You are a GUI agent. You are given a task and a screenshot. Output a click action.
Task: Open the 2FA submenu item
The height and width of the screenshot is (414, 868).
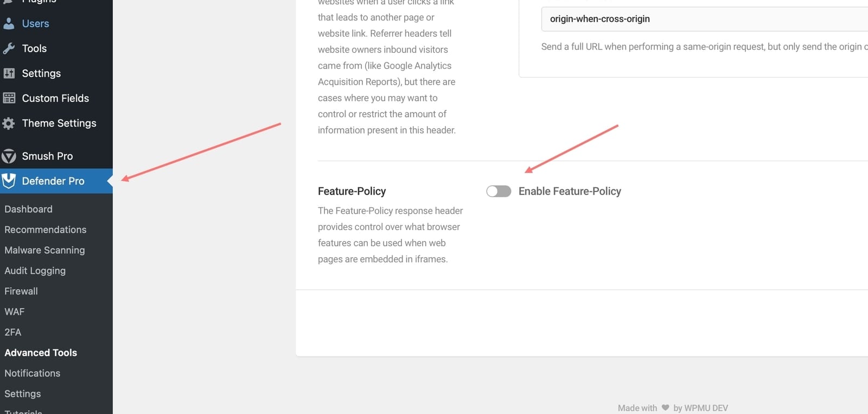point(13,332)
